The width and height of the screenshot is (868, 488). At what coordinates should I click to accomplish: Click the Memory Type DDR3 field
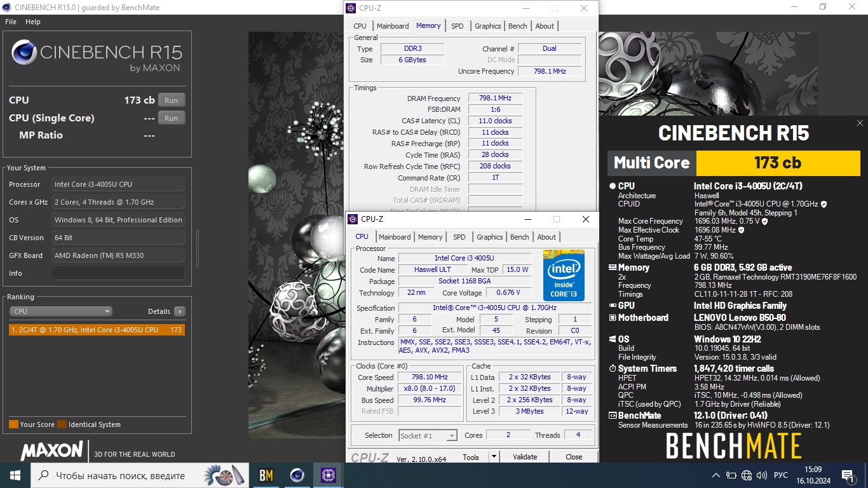tap(412, 49)
